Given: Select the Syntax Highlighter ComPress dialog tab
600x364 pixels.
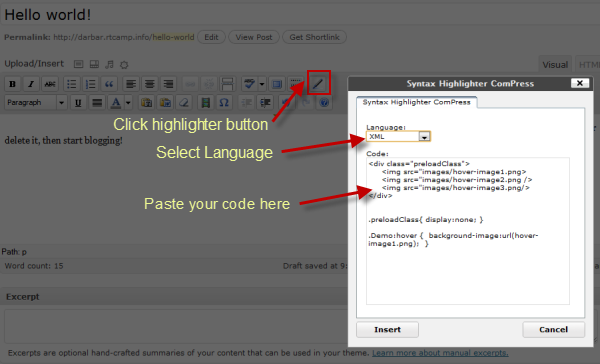Looking at the screenshot, I should pos(416,102).
